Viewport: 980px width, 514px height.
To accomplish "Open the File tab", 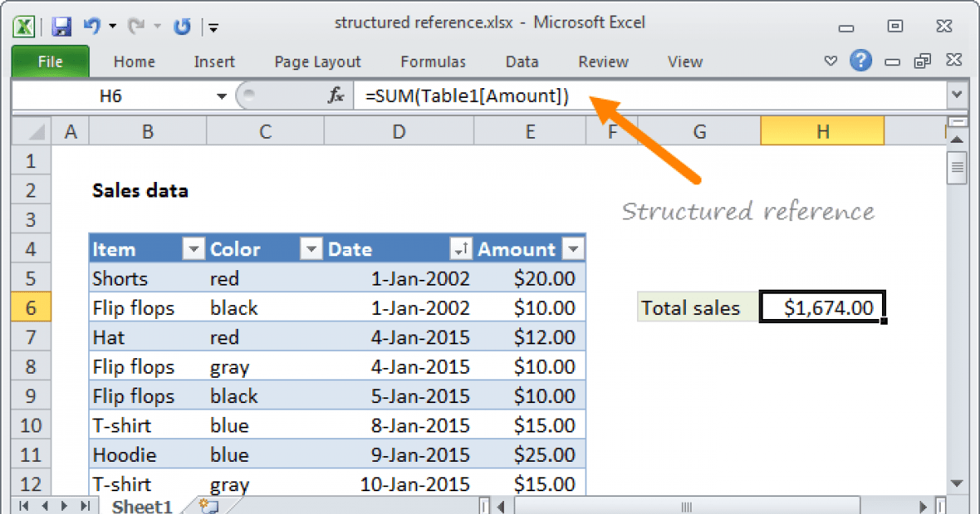I will [x=50, y=62].
